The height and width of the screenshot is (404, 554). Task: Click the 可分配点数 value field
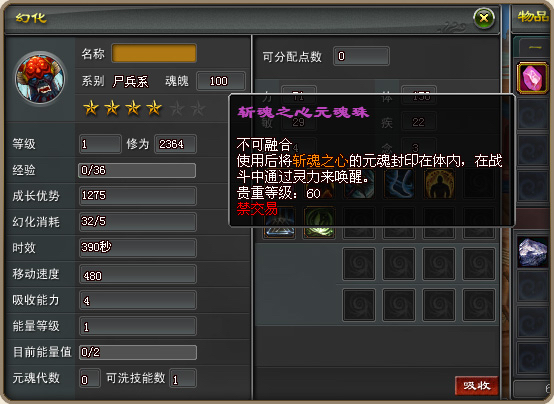pyautogui.click(x=361, y=56)
